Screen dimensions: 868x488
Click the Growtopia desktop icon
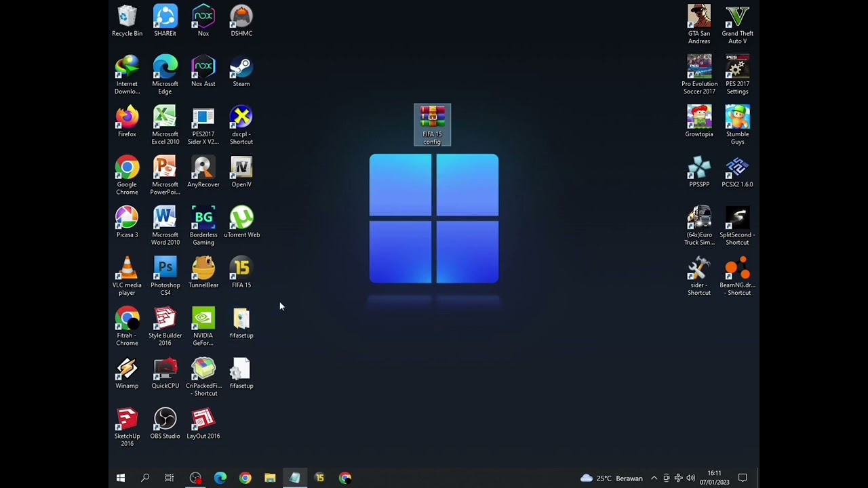pos(699,122)
